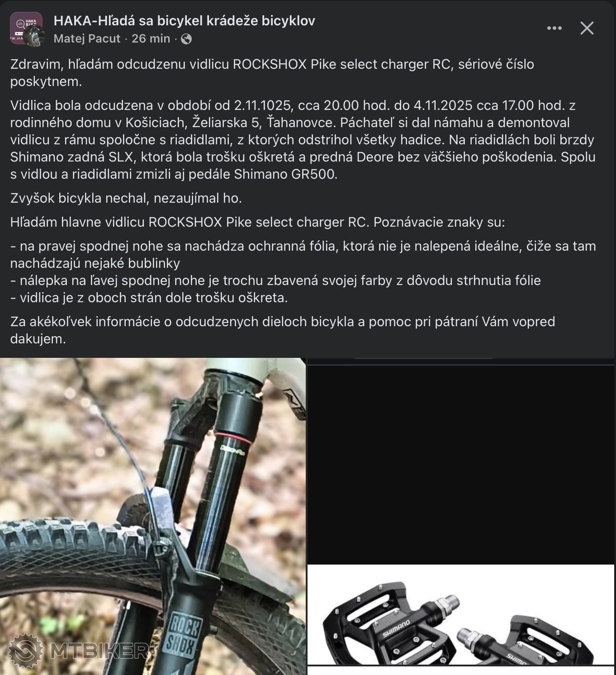Click the black area above the pedals image
The image size is (616, 675).
coord(460,465)
